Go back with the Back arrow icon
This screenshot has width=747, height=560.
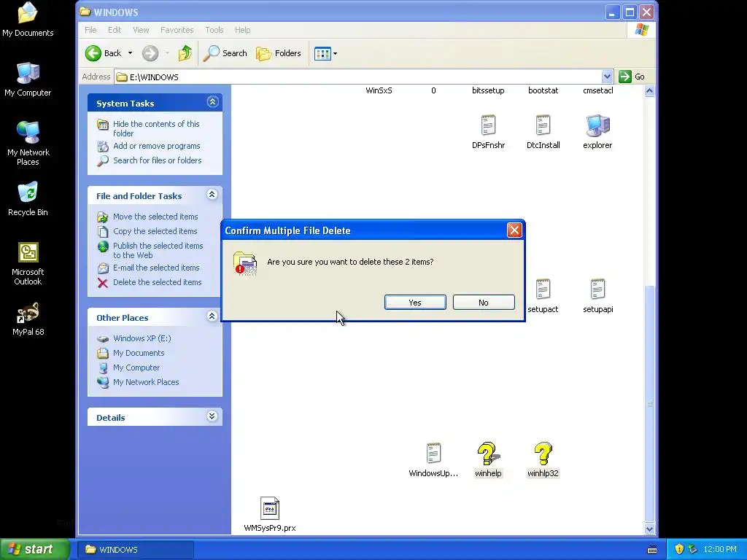pos(93,53)
